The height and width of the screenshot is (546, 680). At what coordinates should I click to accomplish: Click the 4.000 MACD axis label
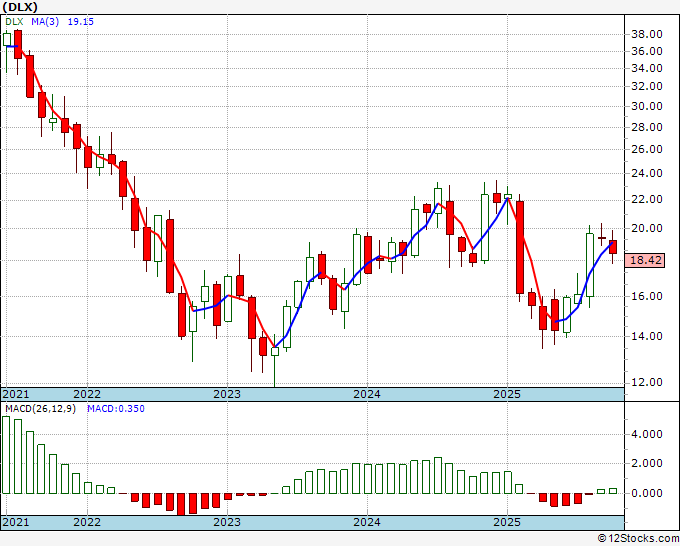tap(647, 435)
